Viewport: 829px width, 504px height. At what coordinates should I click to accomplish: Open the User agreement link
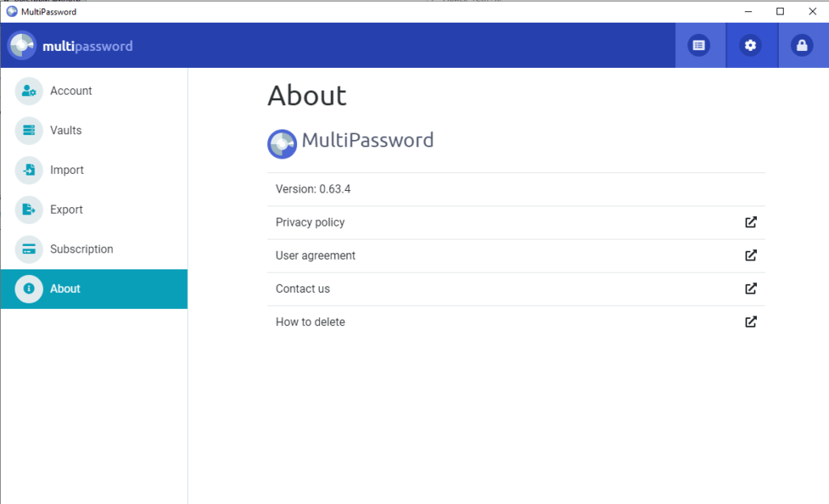[x=315, y=255]
